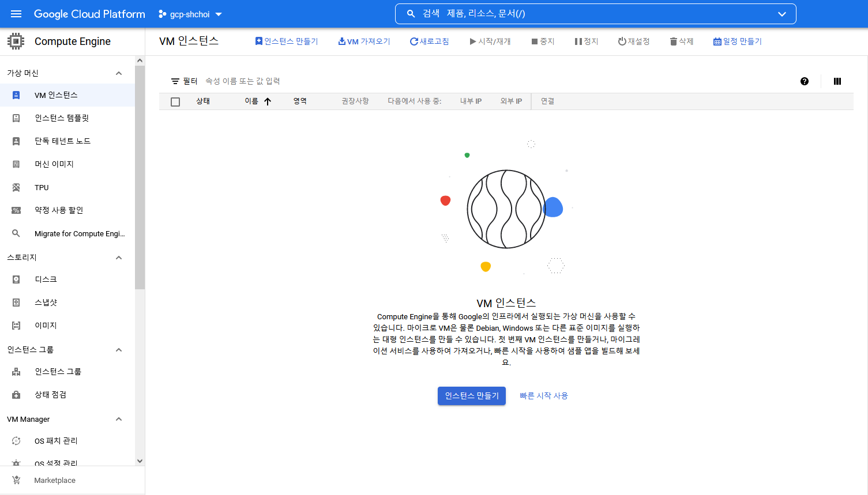The image size is (868, 495).
Task: Click the 상태 점검 sidebar icon
Action: point(16,395)
